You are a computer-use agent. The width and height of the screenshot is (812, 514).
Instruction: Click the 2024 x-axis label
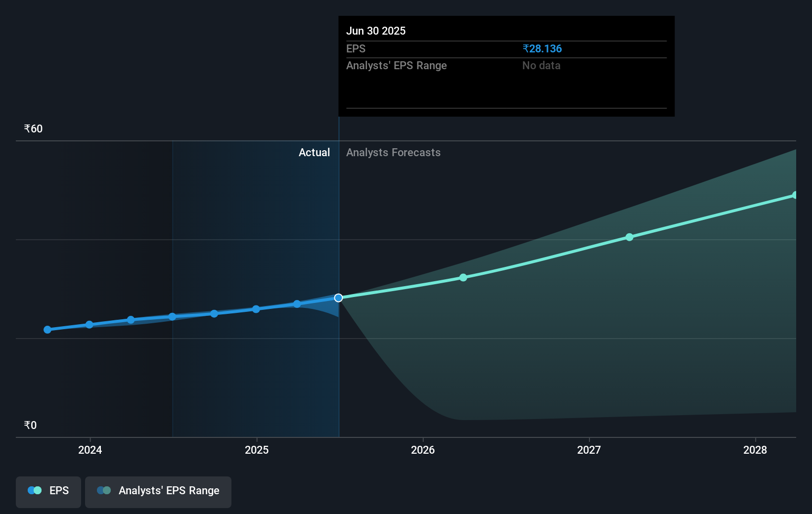coord(90,450)
